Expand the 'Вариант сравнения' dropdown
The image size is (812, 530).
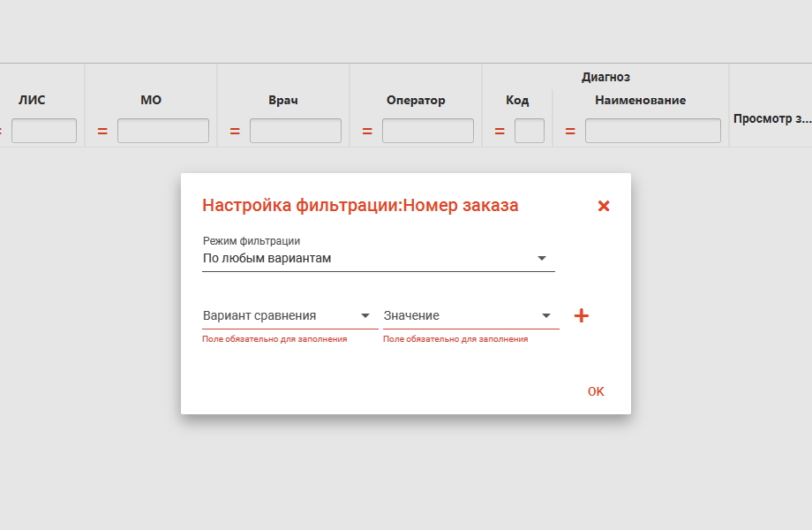[x=290, y=315]
